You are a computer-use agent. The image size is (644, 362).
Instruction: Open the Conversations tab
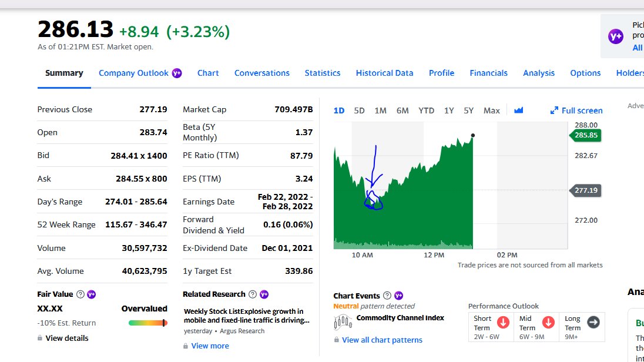pos(261,73)
